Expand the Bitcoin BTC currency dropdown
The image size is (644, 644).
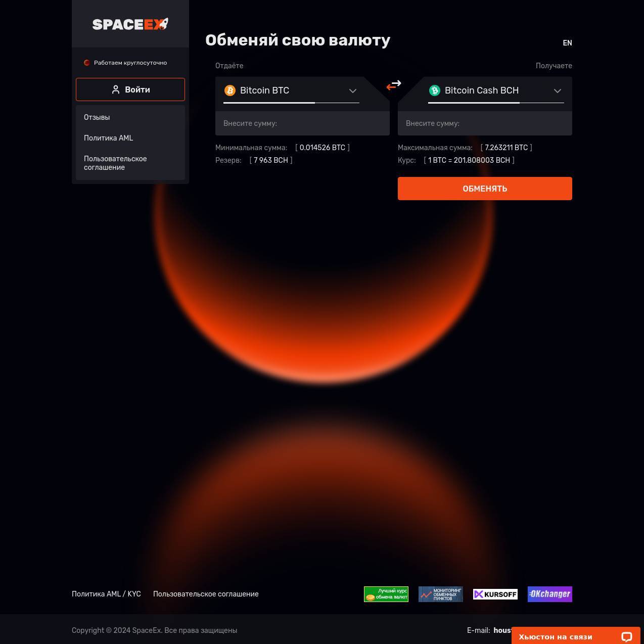(x=291, y=91)
